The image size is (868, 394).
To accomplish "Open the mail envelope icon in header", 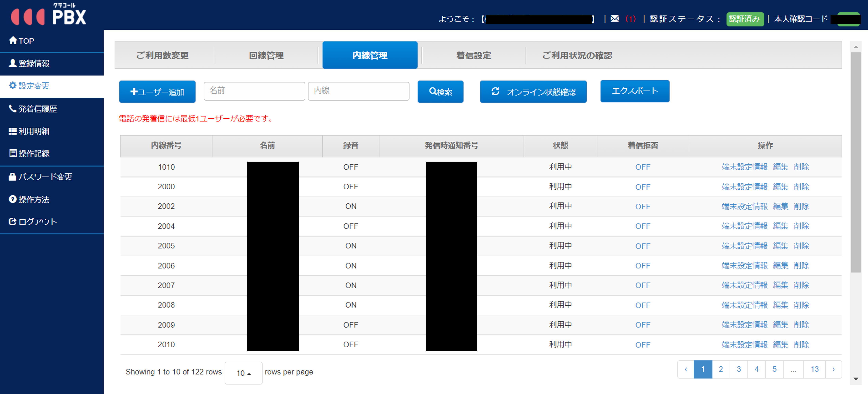I will [615, 19].
